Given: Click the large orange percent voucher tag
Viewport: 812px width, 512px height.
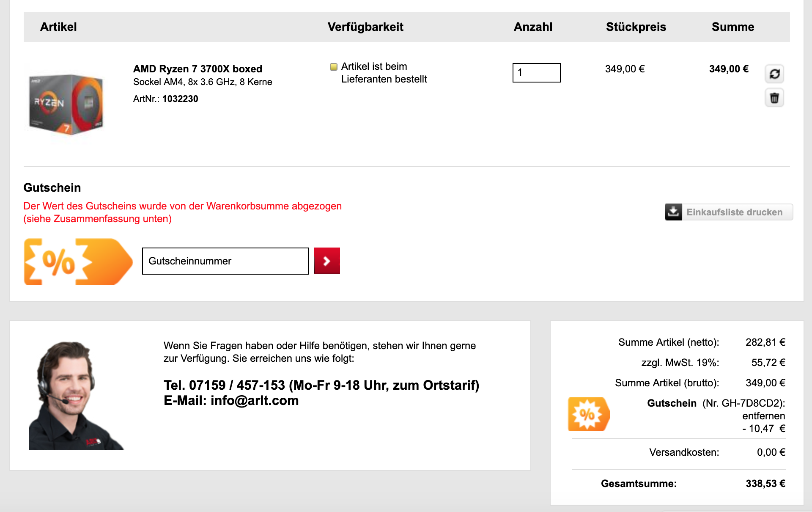Looking at the screenshot, I should coord(78,262).
